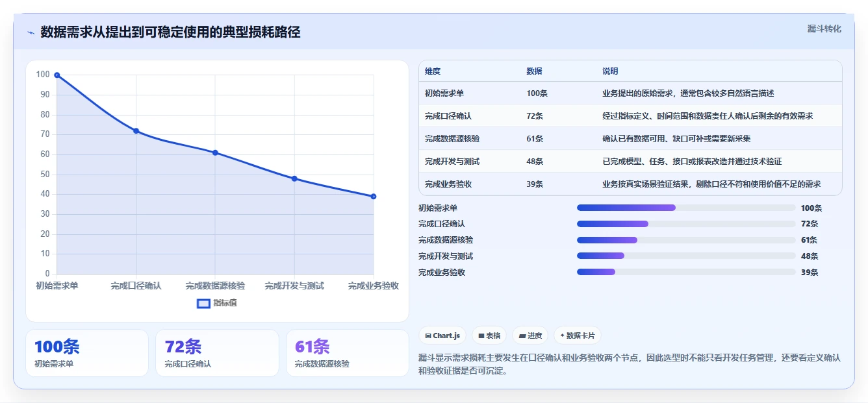Click the chart data point at 初始需求单
This screenshot has height=403, width=868.
click(57, 75)
